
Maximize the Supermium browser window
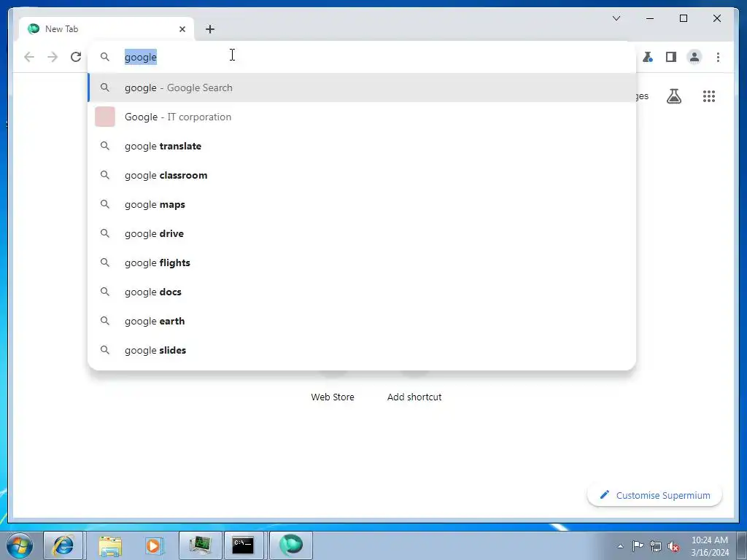click(x=683, y=18)
